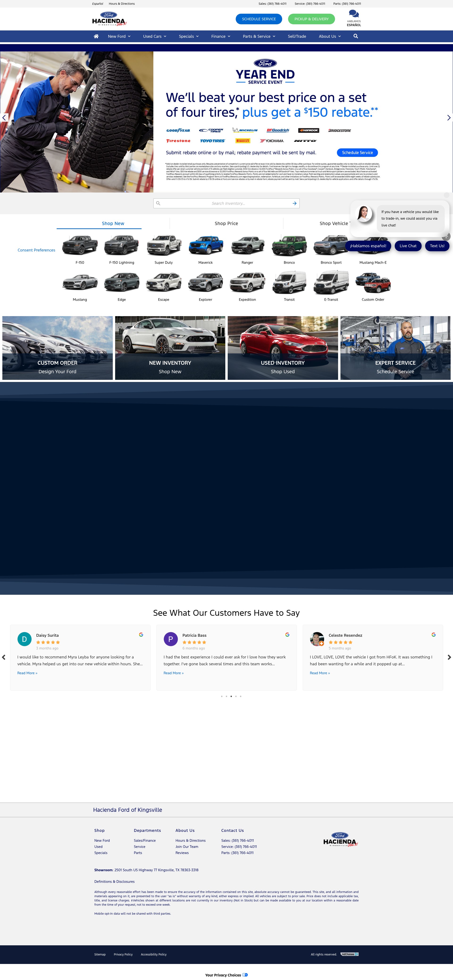The width and height of the screenshot is (453, 980).
Task: Open Hours & Directions in top bar
Action: point(122,4)
